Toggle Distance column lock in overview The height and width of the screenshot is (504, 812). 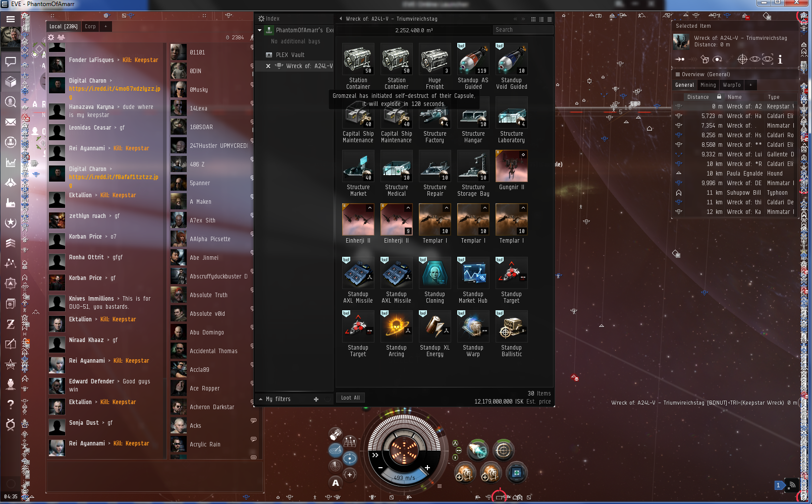(x=719, y=97)
